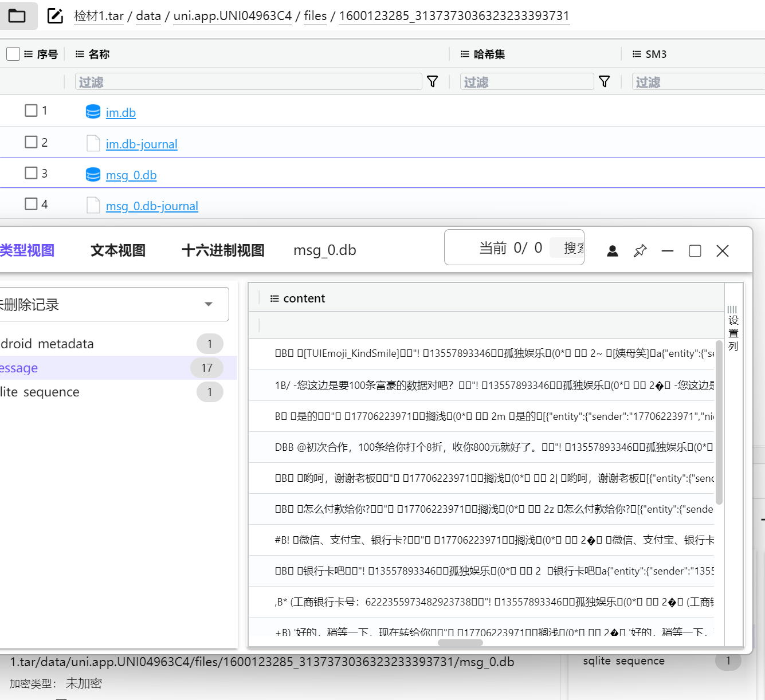Viewport: 765px width, 700px height.
Task: Click the hash set filter input
Action: [x=527, y=82]
